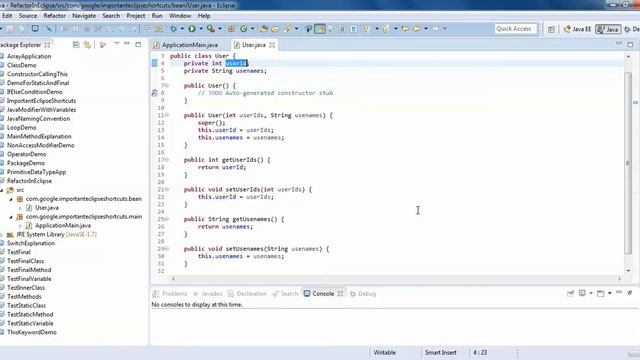The height and width of the screenshot is (360, 640).
Task: Click the Run External Tools icon
Action: (211, 29)
